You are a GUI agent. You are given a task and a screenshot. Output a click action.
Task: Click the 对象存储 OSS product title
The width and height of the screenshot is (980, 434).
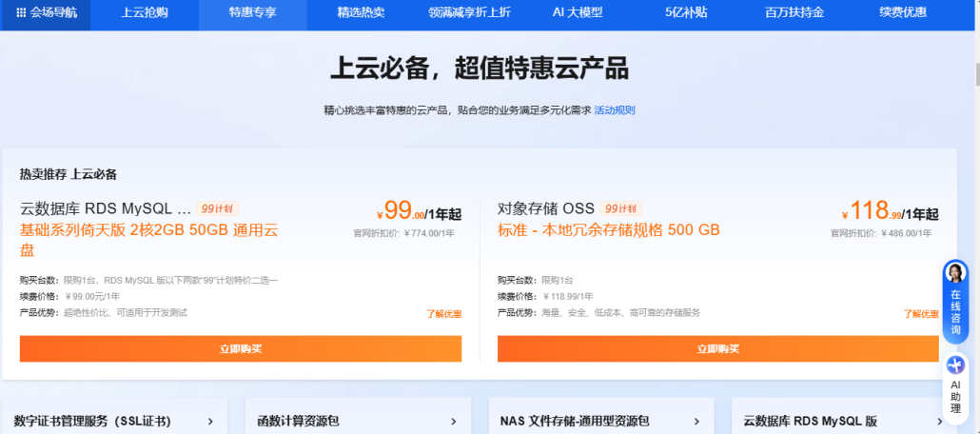tap(545, 208)
